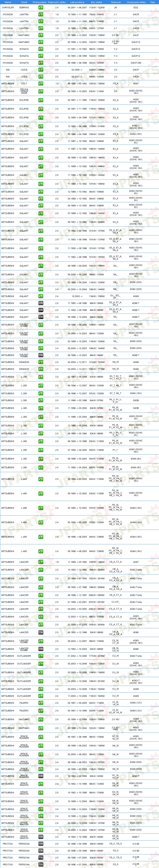This screenshot has height=868, width=159.
Task: Click the petrol icon in the Galant 116kW / 158KM row
Action: click(40, 296)
